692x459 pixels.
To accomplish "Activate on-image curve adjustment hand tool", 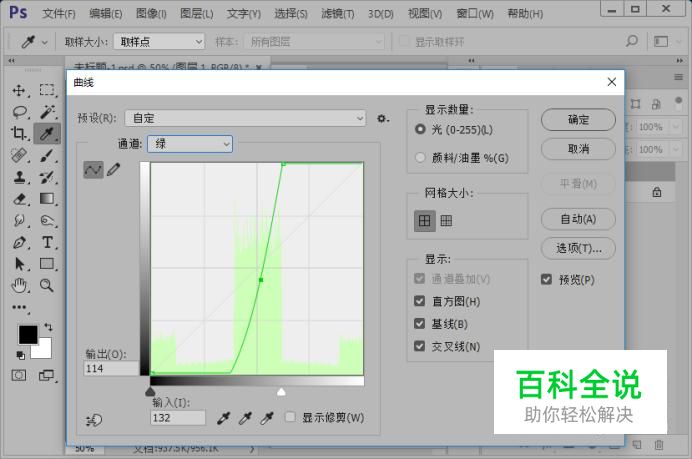I will point(94,420).
